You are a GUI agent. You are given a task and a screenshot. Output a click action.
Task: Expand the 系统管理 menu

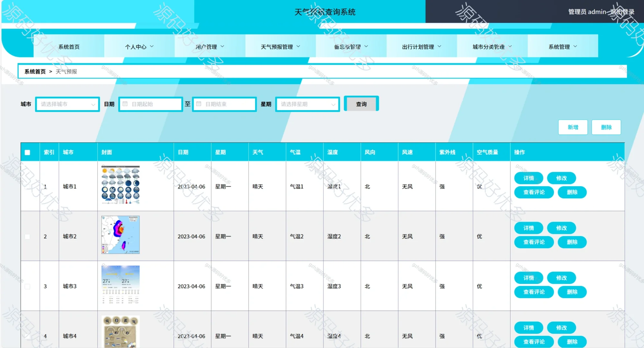(562, 46)
